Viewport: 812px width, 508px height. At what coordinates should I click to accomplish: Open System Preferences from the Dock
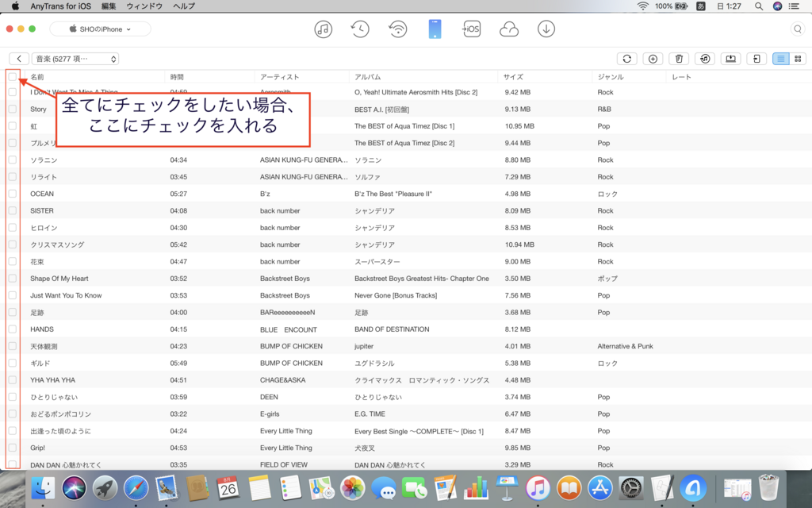(631, 488)
